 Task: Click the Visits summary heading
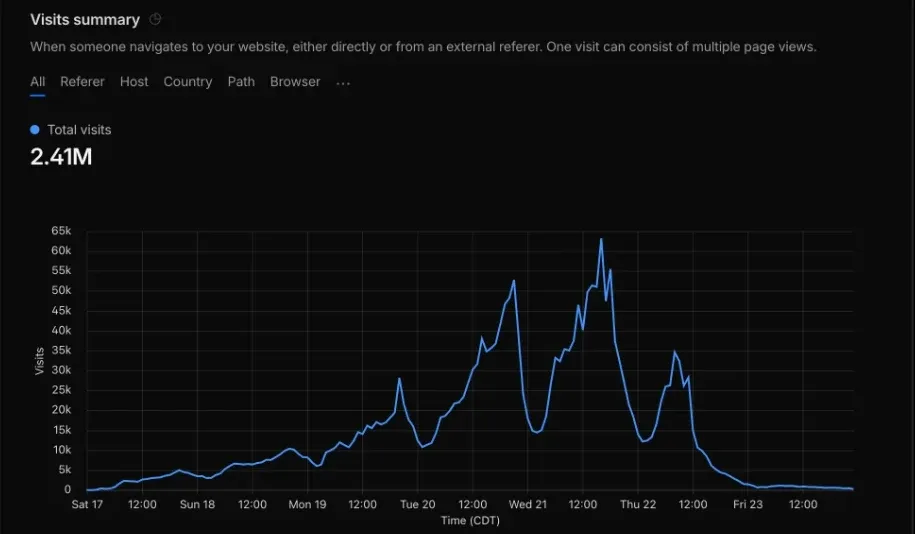[x=85, y=19]
